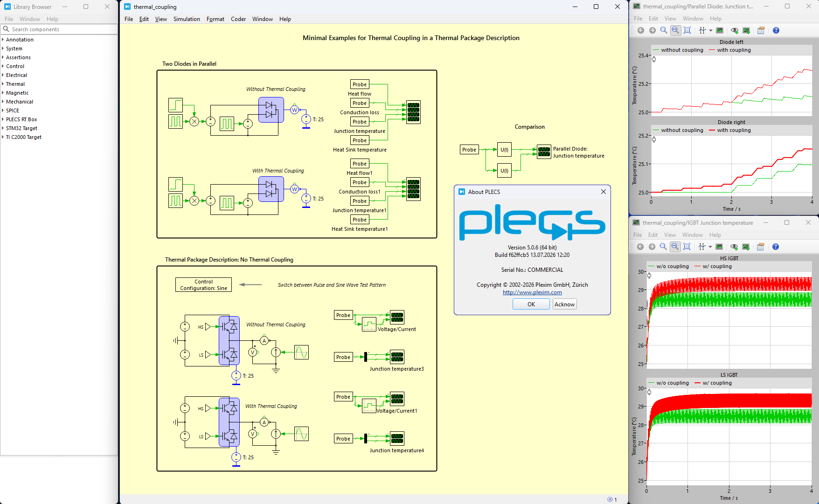
Task: Open the Coder menu
Action: click(x=238, y=19)
